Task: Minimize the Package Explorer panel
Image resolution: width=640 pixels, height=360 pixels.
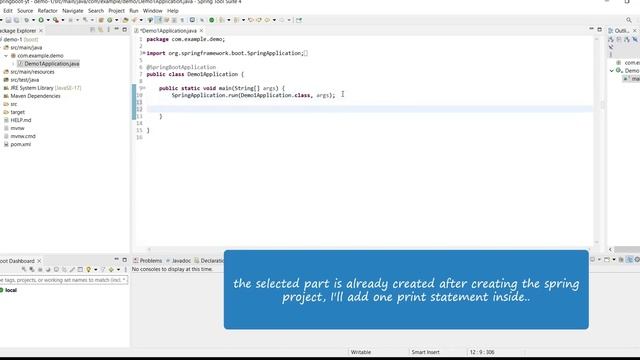Action: pos(116,29)
